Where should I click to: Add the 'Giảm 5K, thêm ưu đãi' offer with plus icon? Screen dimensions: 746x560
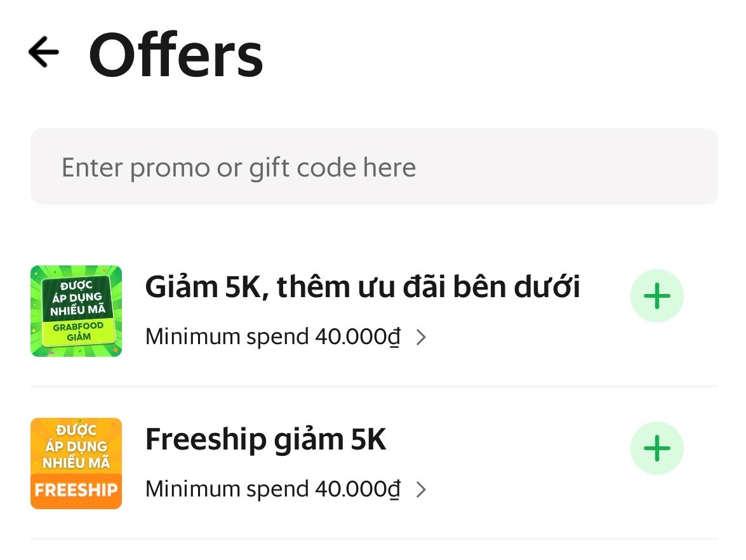(656, 296)
